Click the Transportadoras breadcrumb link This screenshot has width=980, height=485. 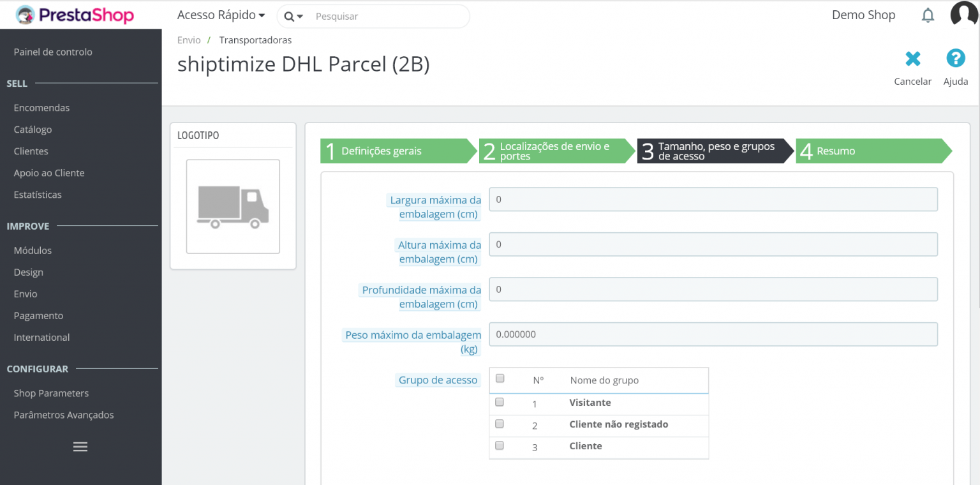tap(255, 40)
